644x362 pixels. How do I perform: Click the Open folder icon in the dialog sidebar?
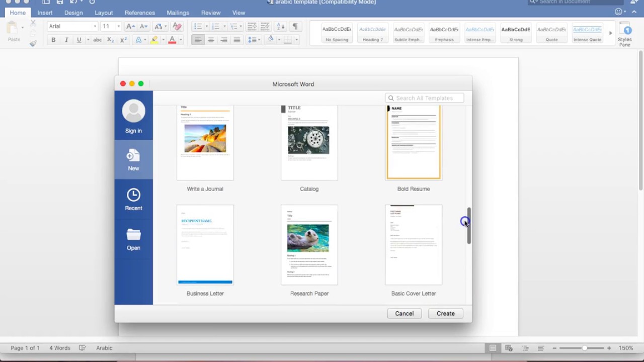pyautogui.click(x=133, y=234)
